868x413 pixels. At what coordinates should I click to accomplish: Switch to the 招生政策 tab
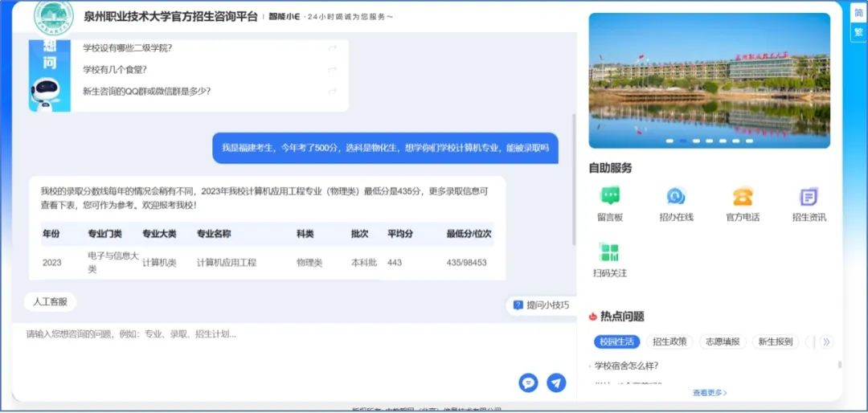669,341
